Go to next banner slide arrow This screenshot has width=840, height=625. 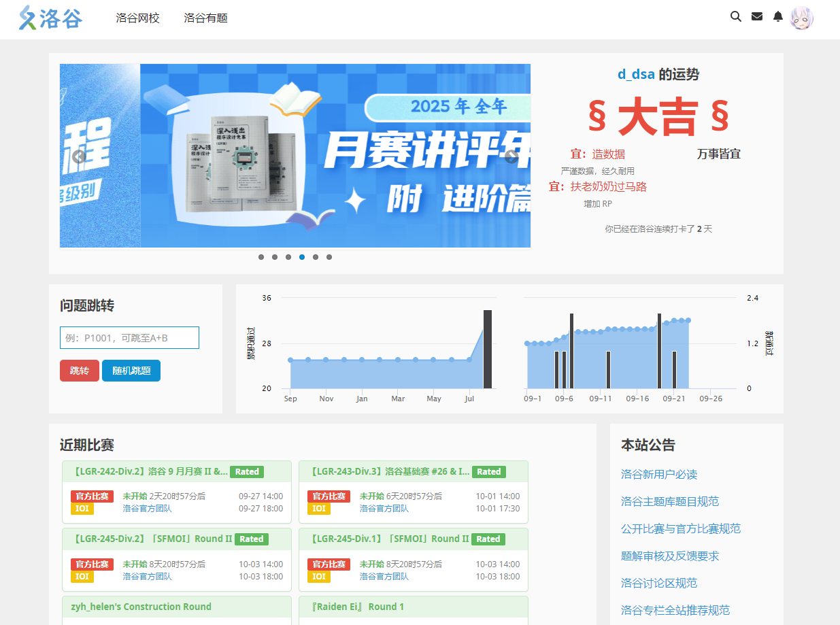click(511, 157)
